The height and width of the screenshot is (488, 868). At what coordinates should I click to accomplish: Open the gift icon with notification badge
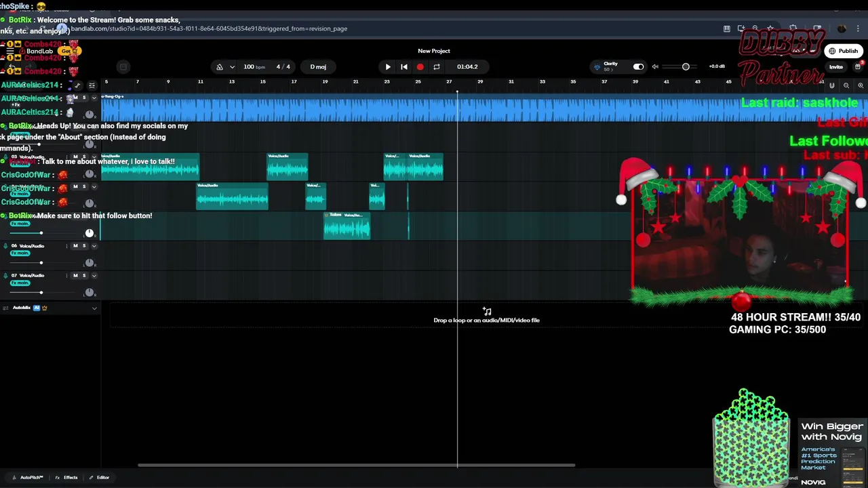(x=858, y=66)
